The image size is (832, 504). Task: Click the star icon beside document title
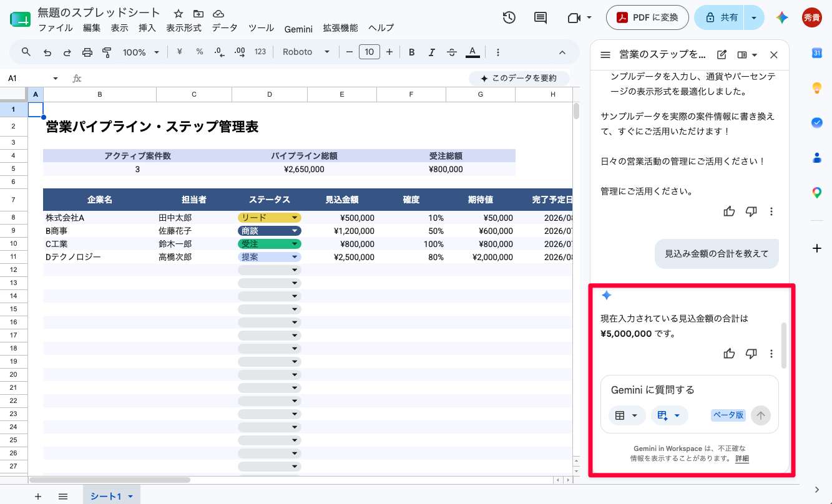(179, 13)
